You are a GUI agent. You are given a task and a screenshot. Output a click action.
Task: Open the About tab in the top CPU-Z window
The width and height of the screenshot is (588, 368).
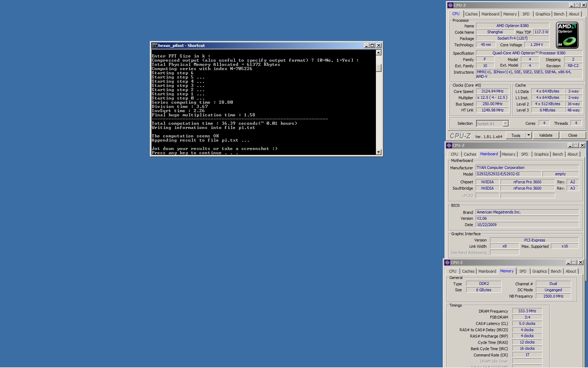pos(574,14)
